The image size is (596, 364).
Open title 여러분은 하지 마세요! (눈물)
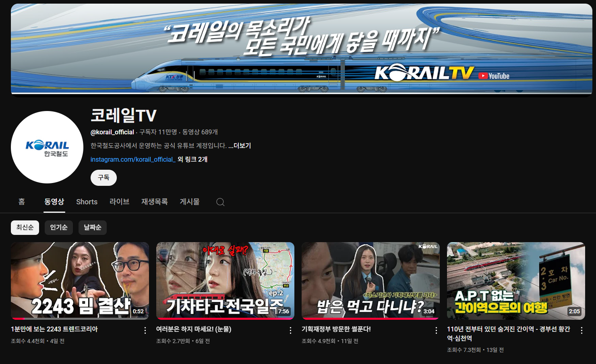tap(194, 329)
